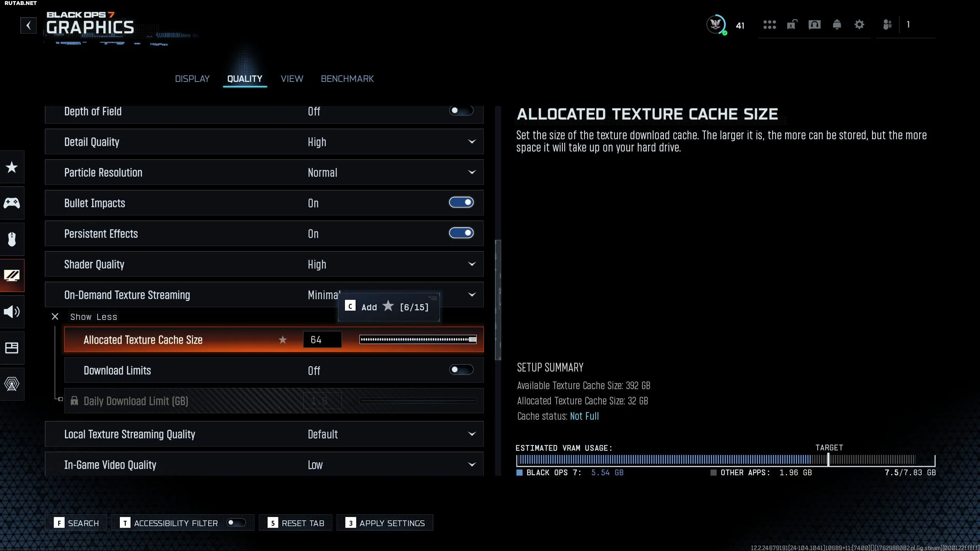Toggle Bullet Impacts off
980x551 pixels.
[x=461, y=202]
